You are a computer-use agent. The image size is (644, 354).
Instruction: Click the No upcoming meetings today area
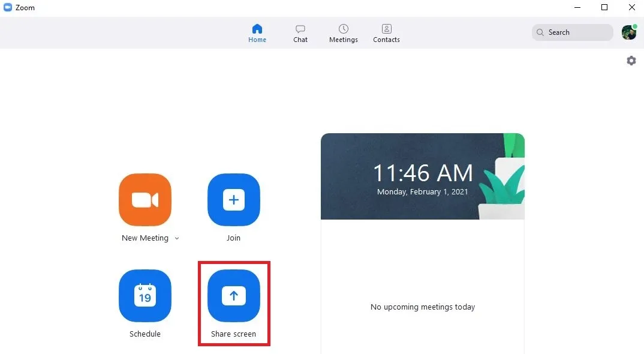(422, 307)
